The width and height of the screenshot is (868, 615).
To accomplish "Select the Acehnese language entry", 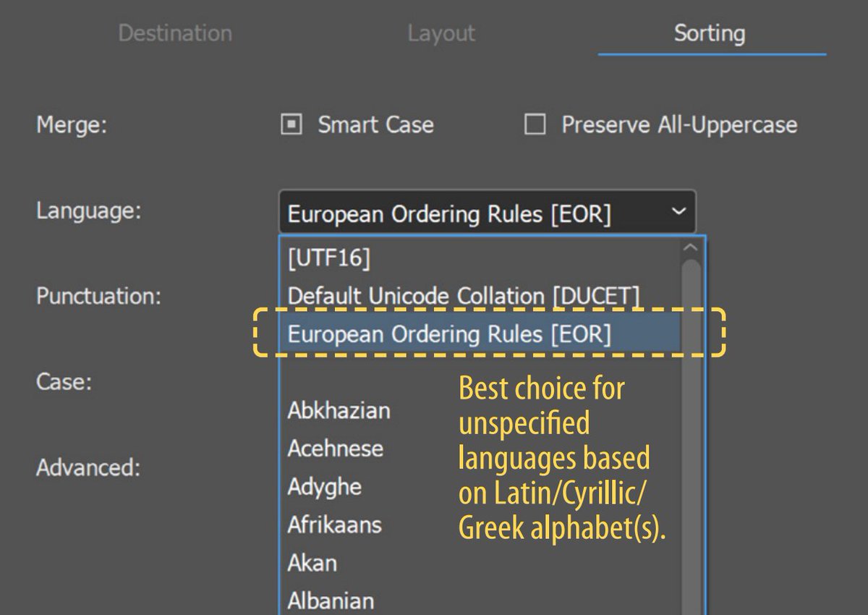I will click(x=334, y=449).
